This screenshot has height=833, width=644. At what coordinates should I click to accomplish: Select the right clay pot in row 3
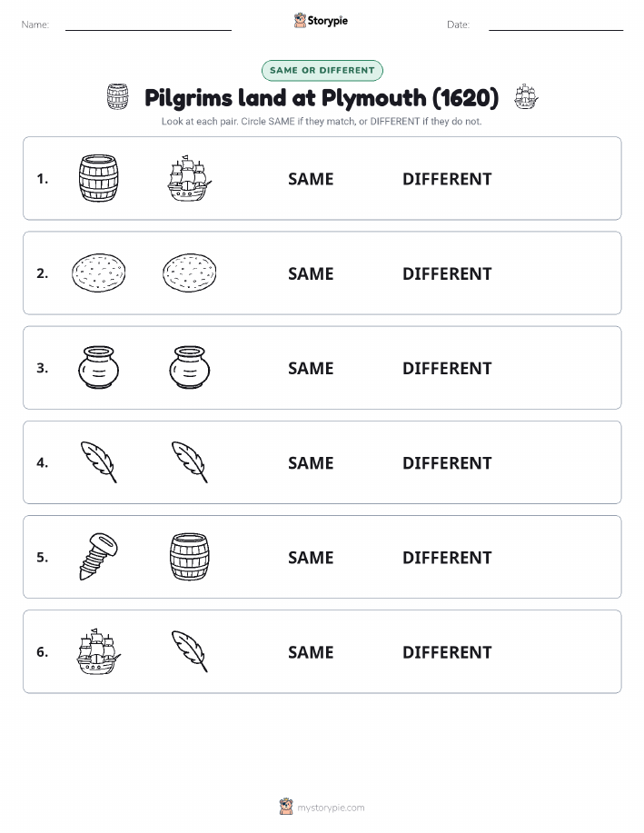pos(189,367)
